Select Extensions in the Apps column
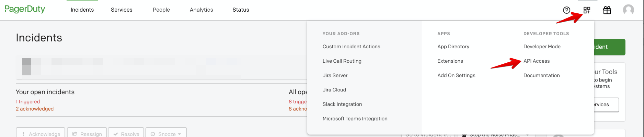 450,61
